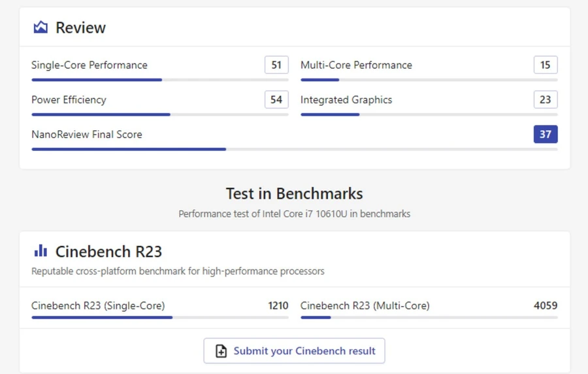Click the Test in Benchmarks heading
The image size is (588, 374).
pyautogui.click(x=295, y=194)
